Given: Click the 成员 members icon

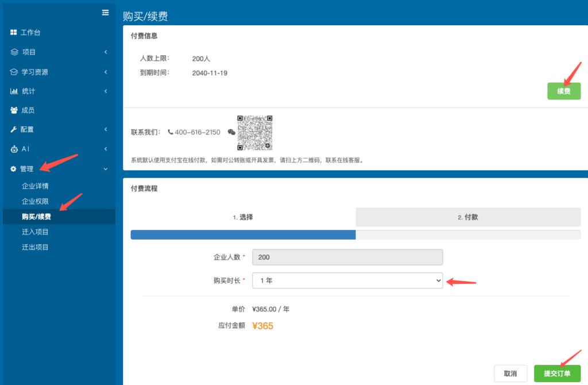Looking at the screenshot, I should click(x=13, y=110).
